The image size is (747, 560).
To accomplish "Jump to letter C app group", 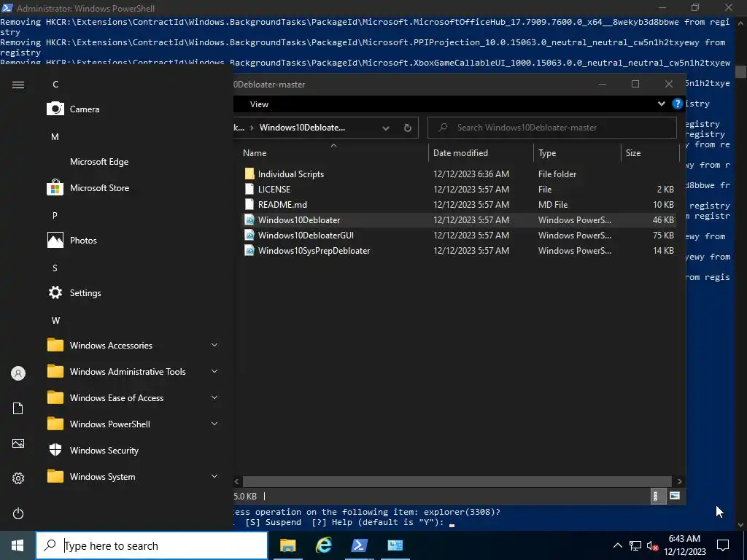I will pos(55,85).
